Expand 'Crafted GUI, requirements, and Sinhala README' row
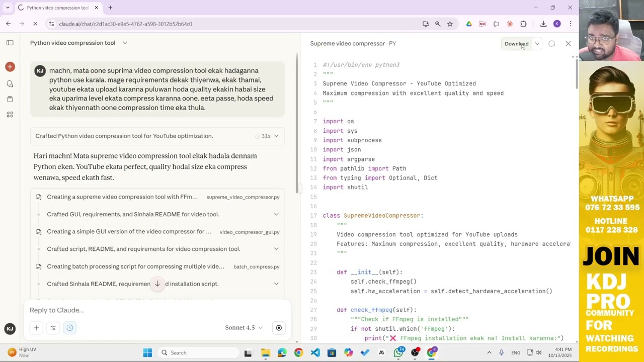Viewport: 644px width, 362px height. (157, 214)
